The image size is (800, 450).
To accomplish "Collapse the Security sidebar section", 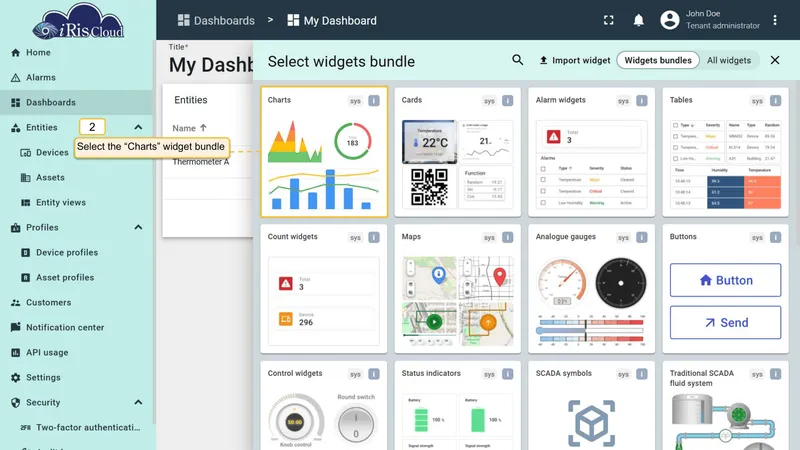I will (138, 403).
